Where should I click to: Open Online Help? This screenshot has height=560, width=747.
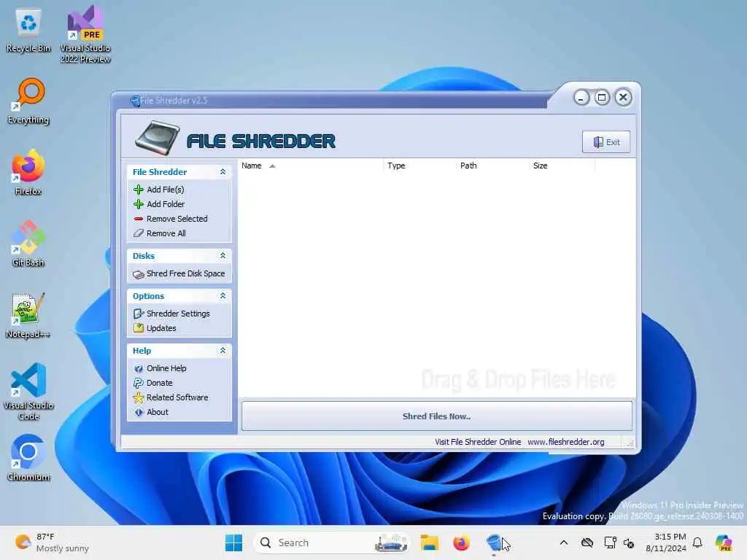pos(166,368)
